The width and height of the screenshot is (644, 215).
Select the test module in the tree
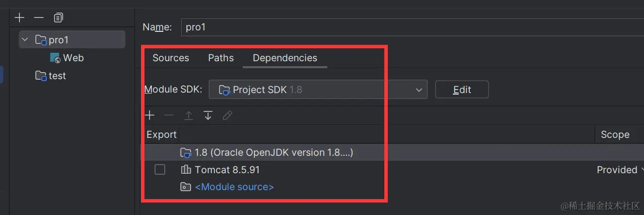[57, 76]
